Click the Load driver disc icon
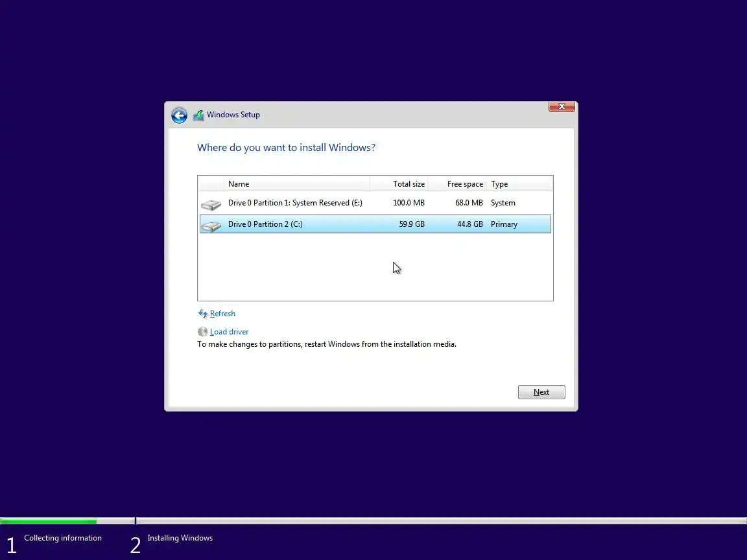 (x=202, y=331)
